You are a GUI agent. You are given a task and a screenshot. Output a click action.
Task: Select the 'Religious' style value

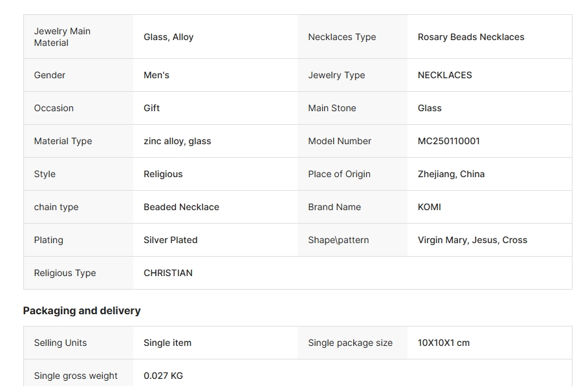pyautogui.click(x=163, y=174)
